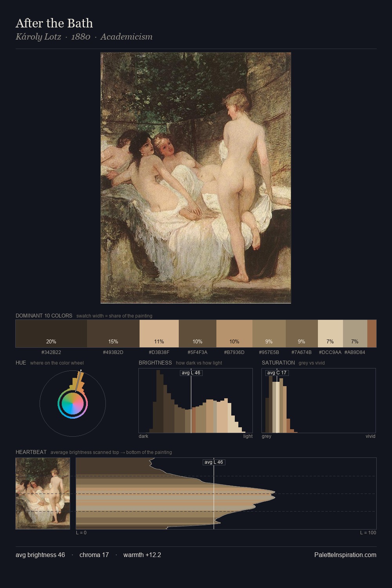This screenshot has width=392, height=588.
Task: Click the 15% share label
Action: (113, 341)
